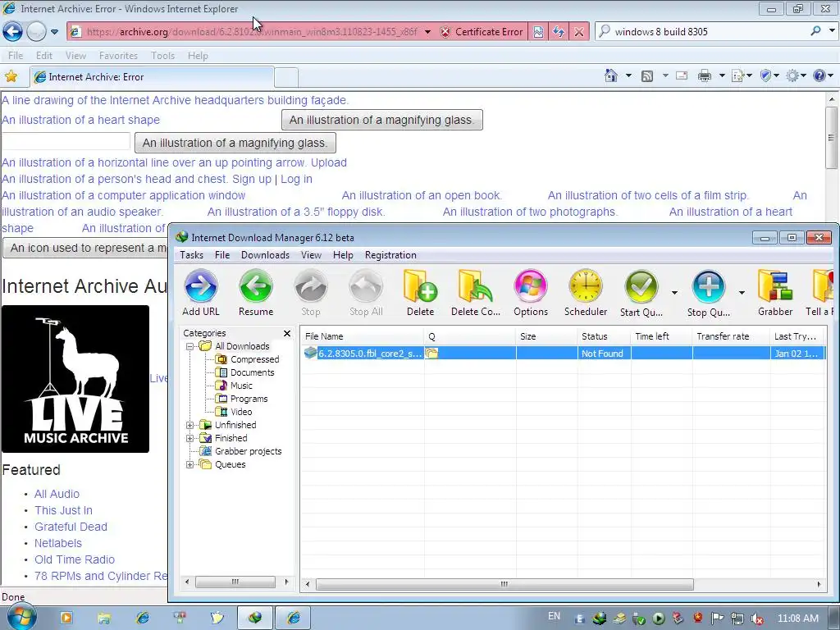Open the Tools menu in Internet Explorer

(x=163, y=56)
